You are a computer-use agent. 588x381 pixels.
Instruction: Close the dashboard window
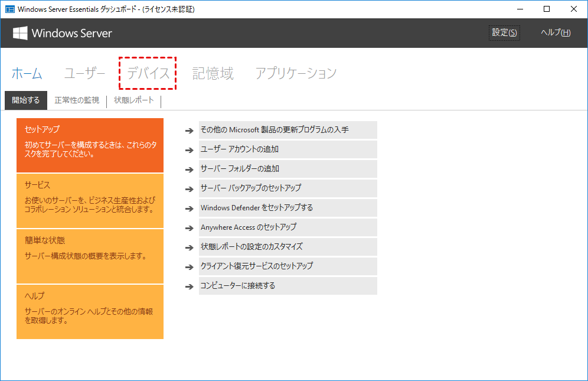574,9
